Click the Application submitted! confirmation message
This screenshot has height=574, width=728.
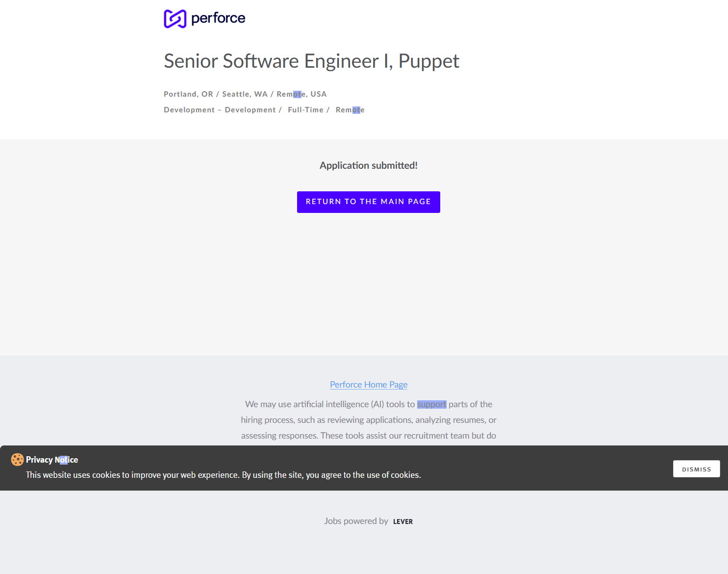[x=369, y=165]
